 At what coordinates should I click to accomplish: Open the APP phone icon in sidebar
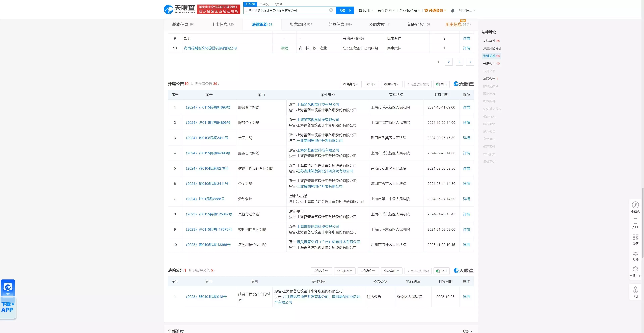coord(635,223)
